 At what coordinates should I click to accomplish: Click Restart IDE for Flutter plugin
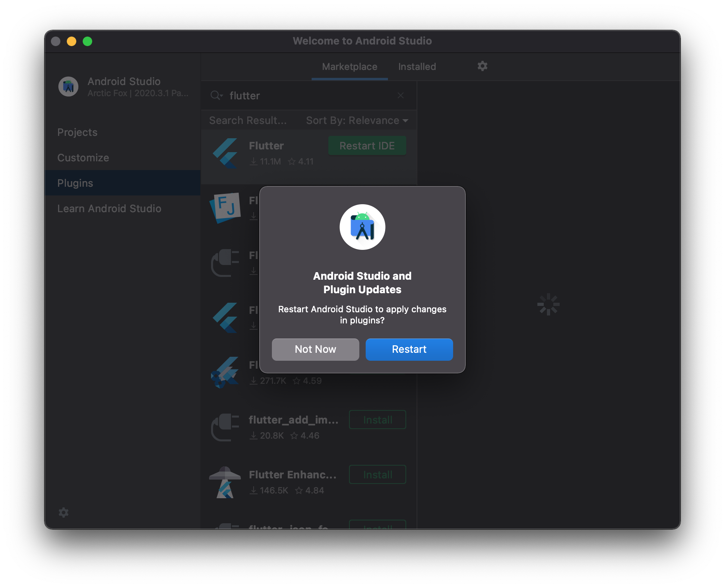click(x=367, y=146)
